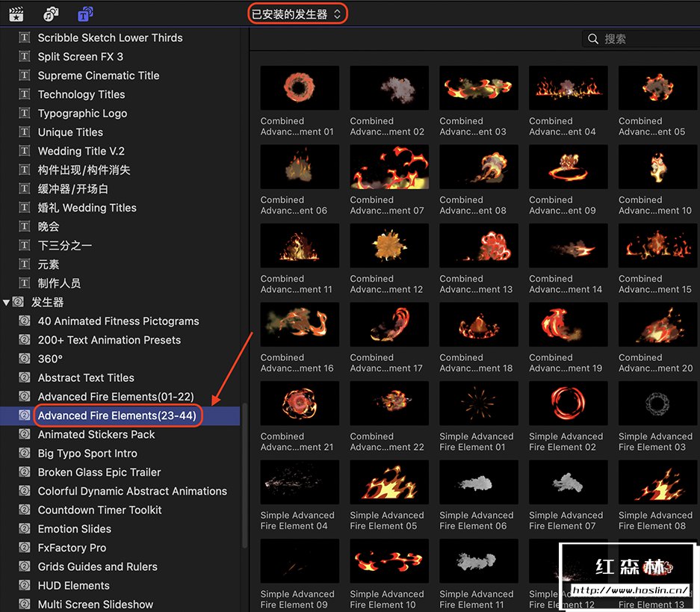Click generator icon beside Countdown Timer Toolkit
Image resolution: width=700 pixels, height=612 pixels.
[25, 510]
